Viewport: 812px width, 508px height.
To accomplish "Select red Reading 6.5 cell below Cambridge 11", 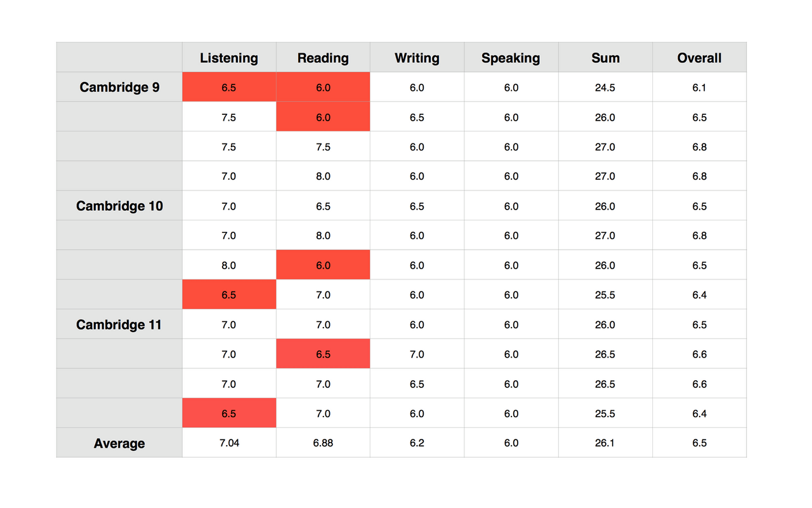I will [323, 354].
